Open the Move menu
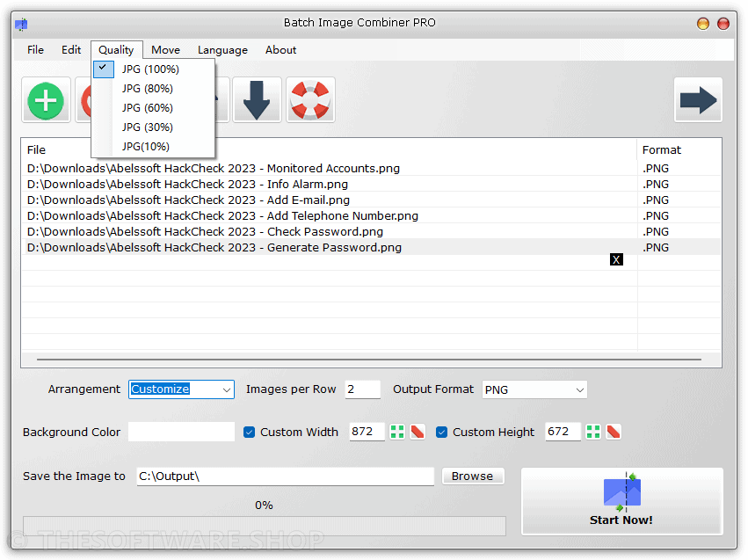This screenshot has height=560, width=748. (165, 49)
